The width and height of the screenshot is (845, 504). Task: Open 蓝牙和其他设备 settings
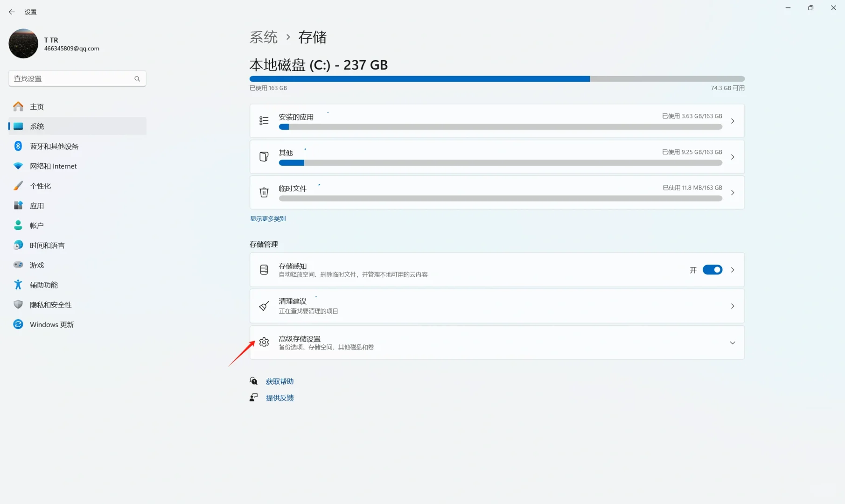(56, 146)
